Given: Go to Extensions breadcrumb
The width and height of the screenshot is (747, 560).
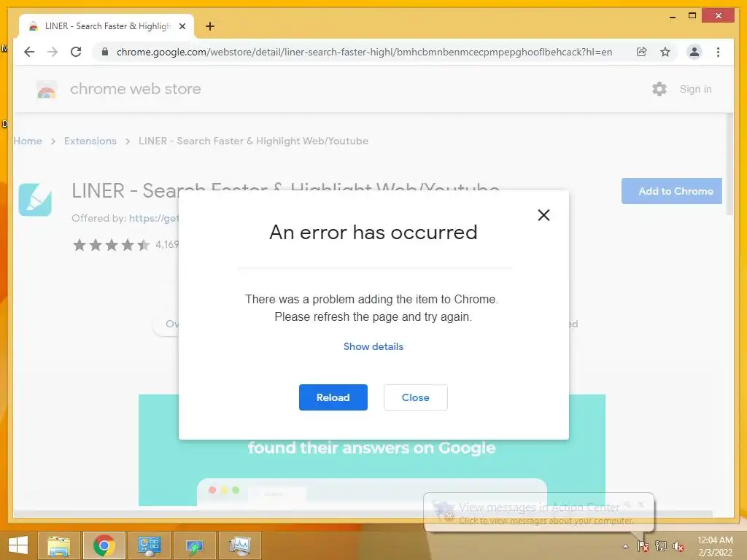Looking at the screenshot, I should pos(90,141).
